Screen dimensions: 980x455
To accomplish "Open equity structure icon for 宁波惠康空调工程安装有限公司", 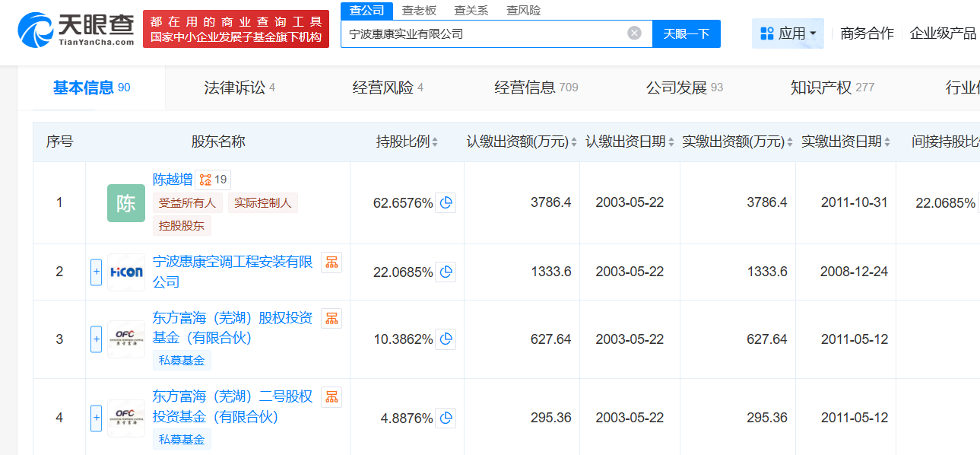I will pyautogui.click(x=331, y=262).
